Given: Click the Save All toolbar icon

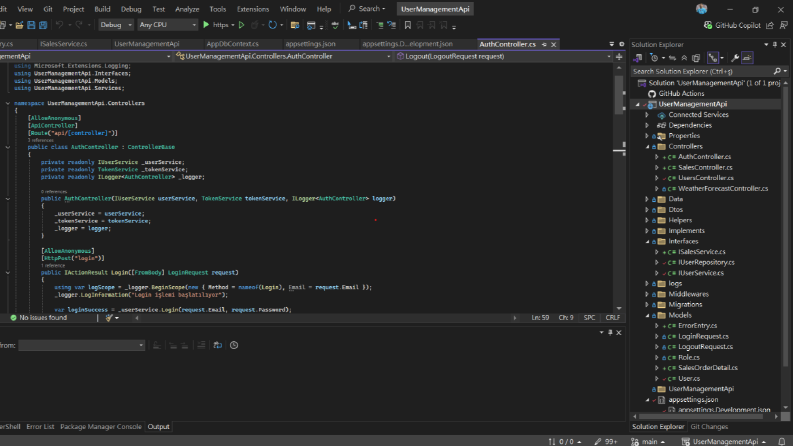Looking at the screenshot, I should click(x=43, y=25).
